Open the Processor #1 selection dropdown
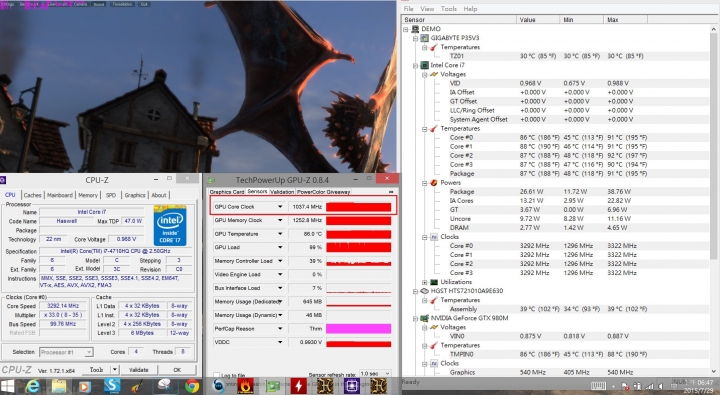This screenshot has height=395, width=720. pyautogui.click(x=66, y=352)
